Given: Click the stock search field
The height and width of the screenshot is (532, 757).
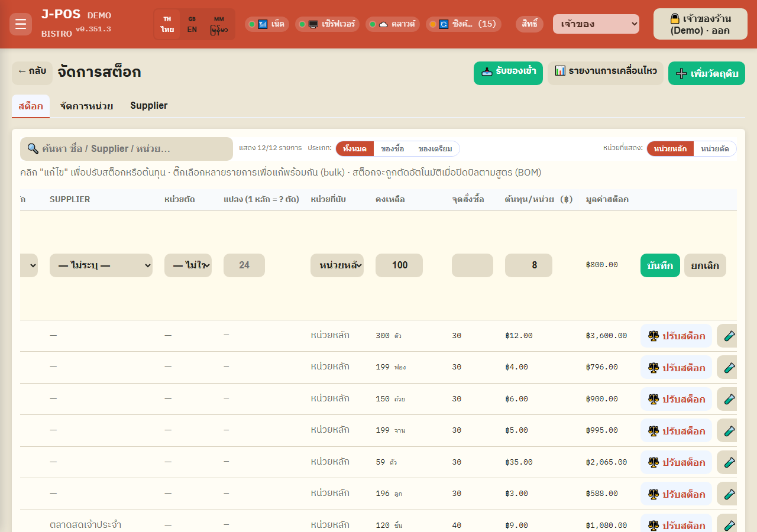Looking at the screenshot, I should pos(127,149).
